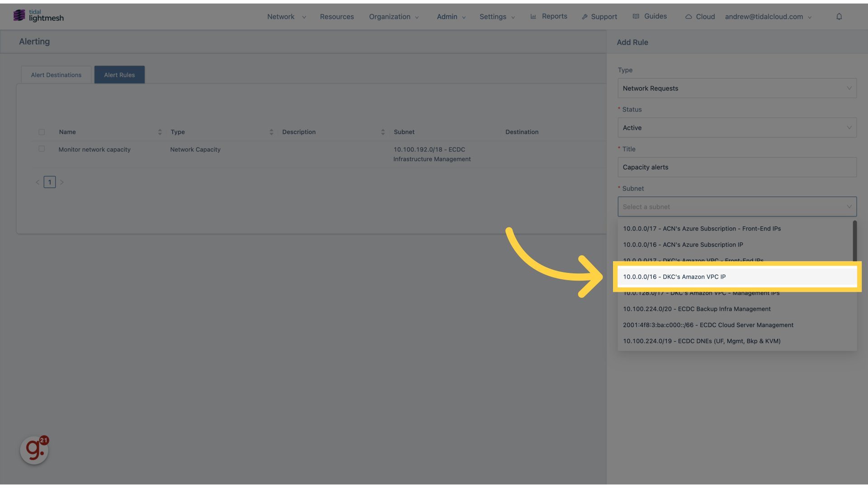
Task: Open the Status dropdown showing Active
Action: pos(737,128)
